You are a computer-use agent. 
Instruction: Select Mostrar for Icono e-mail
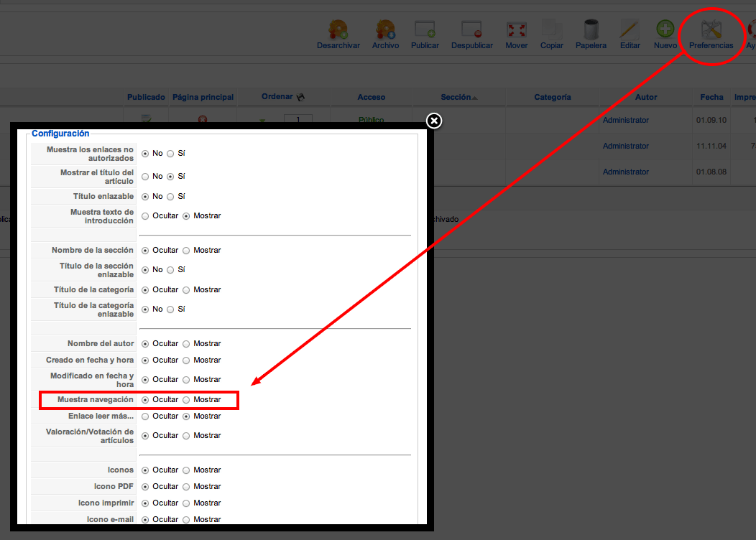pos(186,519)
